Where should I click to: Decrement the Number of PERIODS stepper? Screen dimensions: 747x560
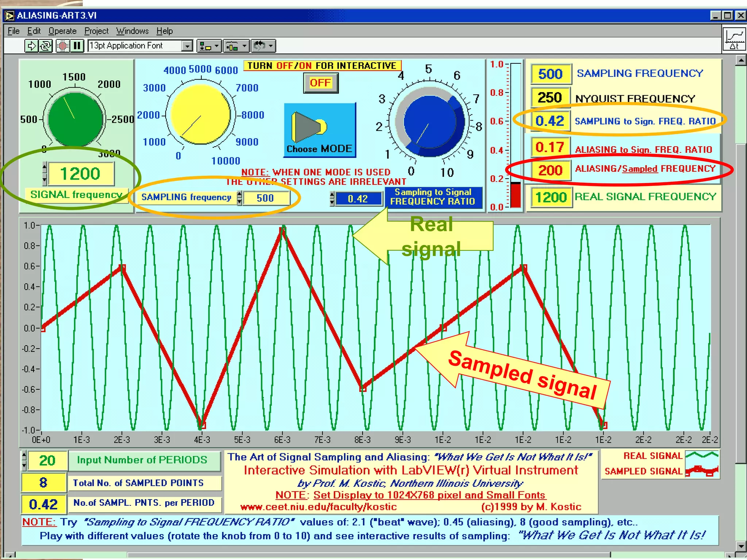click(24, 466)
